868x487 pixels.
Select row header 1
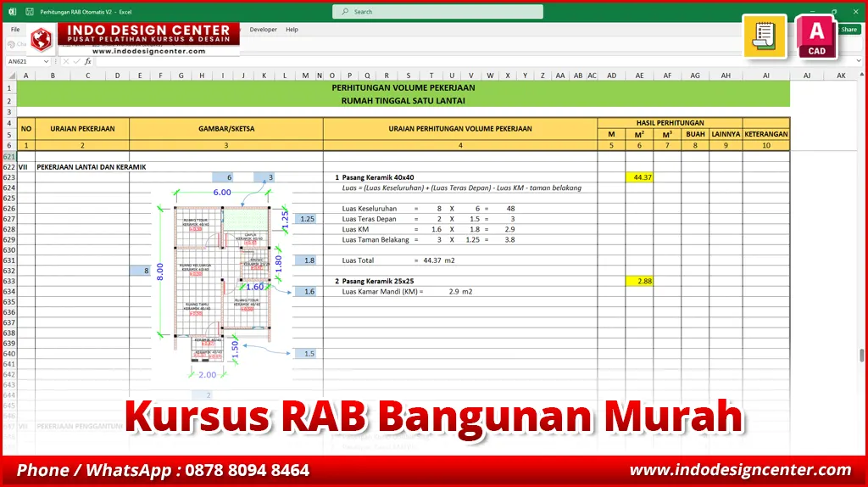click(8, 87)
